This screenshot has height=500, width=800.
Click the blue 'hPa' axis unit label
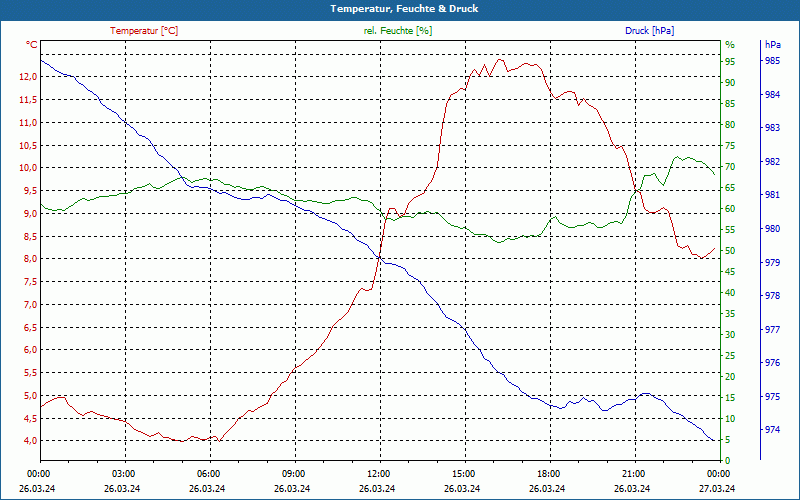point(772,45)
